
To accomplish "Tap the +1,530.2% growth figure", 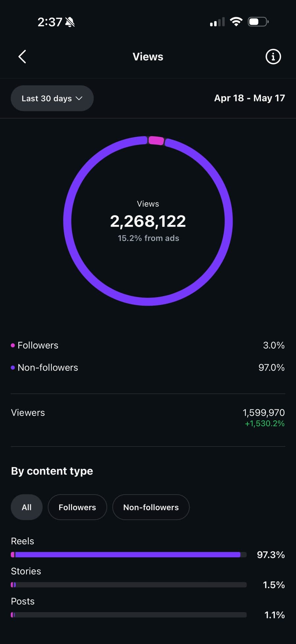I will coord(265,424).
